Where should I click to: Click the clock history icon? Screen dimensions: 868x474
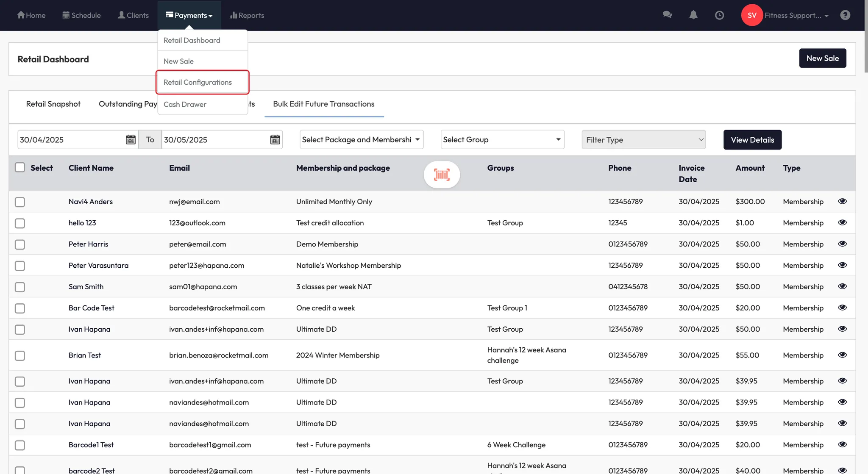tap(719, 15)
